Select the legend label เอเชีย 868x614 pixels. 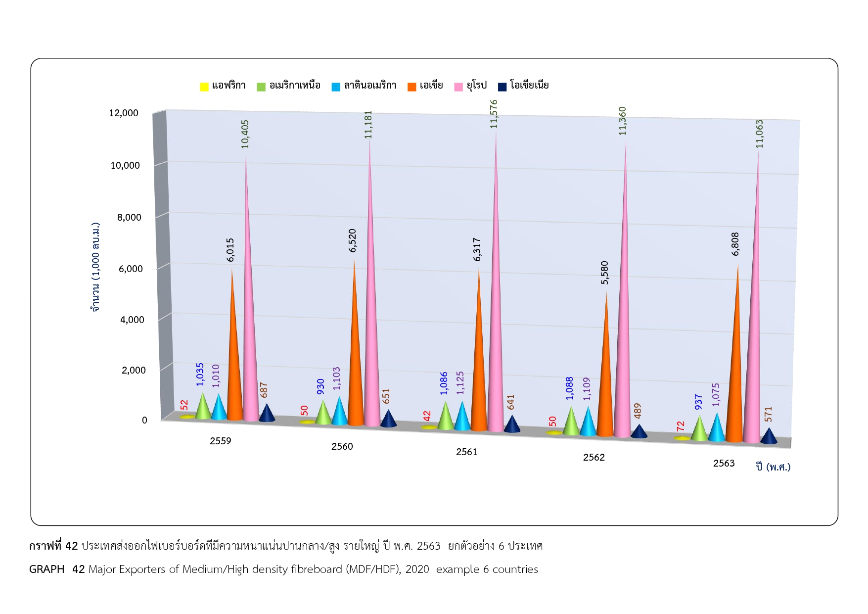click(431, 86)
